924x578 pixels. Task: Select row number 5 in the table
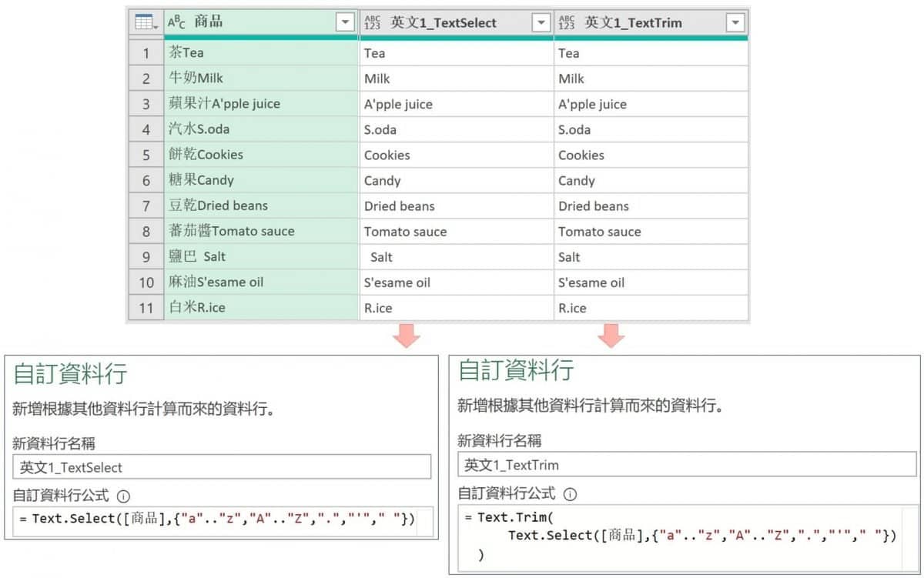point(146,155)
